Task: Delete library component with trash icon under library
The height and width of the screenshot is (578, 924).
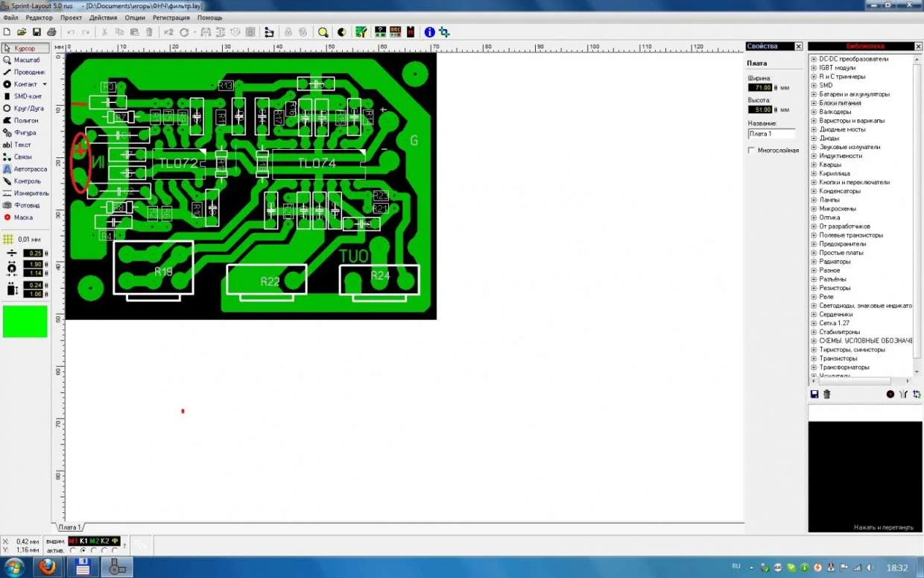Action: (x=826, y=394)
